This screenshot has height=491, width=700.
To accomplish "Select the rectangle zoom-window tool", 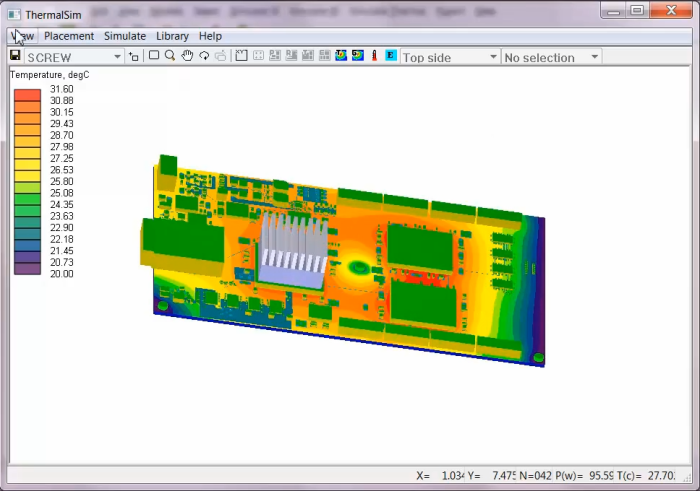I will tap(154, 55).
